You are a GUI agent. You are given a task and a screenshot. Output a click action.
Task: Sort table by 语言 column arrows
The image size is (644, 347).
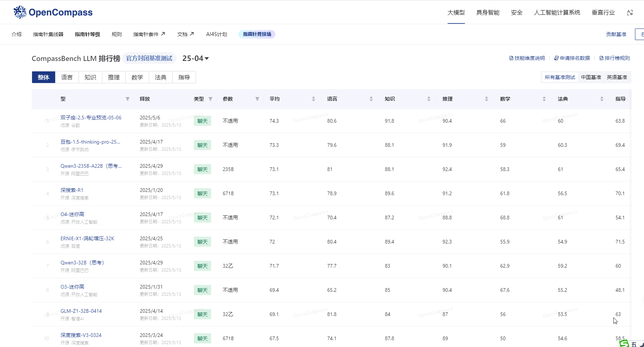click(x=371, y=99)
